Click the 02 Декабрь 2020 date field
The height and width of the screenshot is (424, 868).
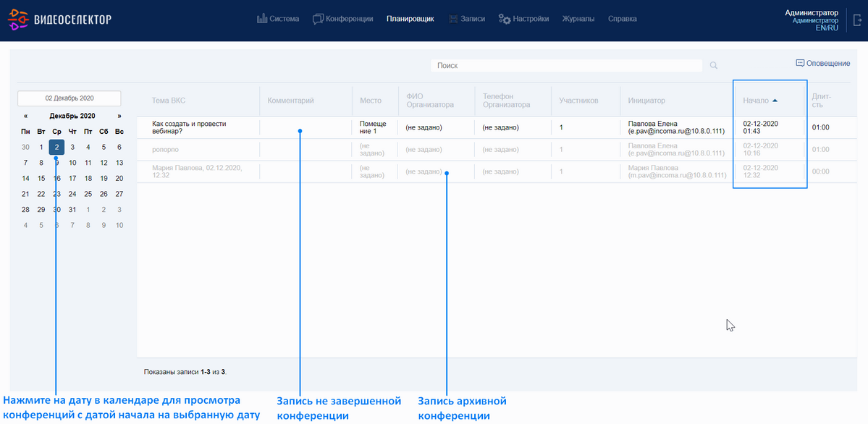[69, 98]
